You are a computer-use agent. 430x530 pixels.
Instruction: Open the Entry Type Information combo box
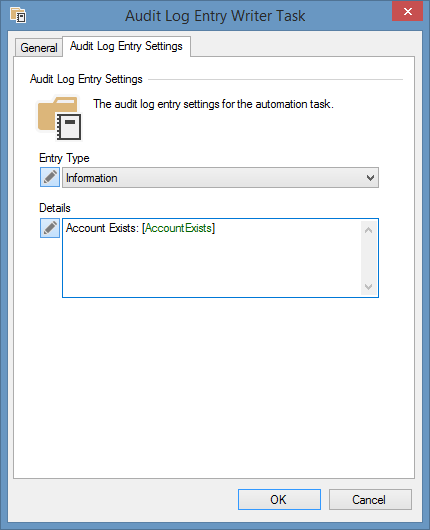pos(220,177)
